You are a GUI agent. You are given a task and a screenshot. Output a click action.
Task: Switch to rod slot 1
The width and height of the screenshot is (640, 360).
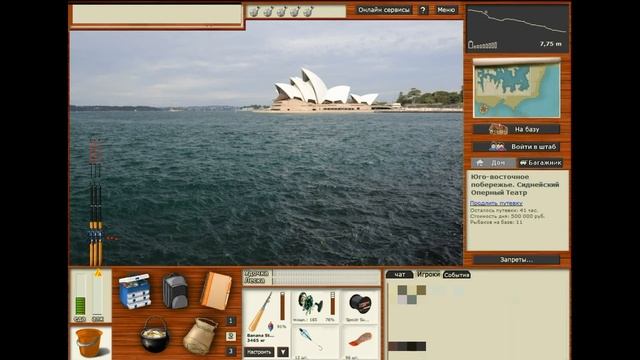coord(231,321)
